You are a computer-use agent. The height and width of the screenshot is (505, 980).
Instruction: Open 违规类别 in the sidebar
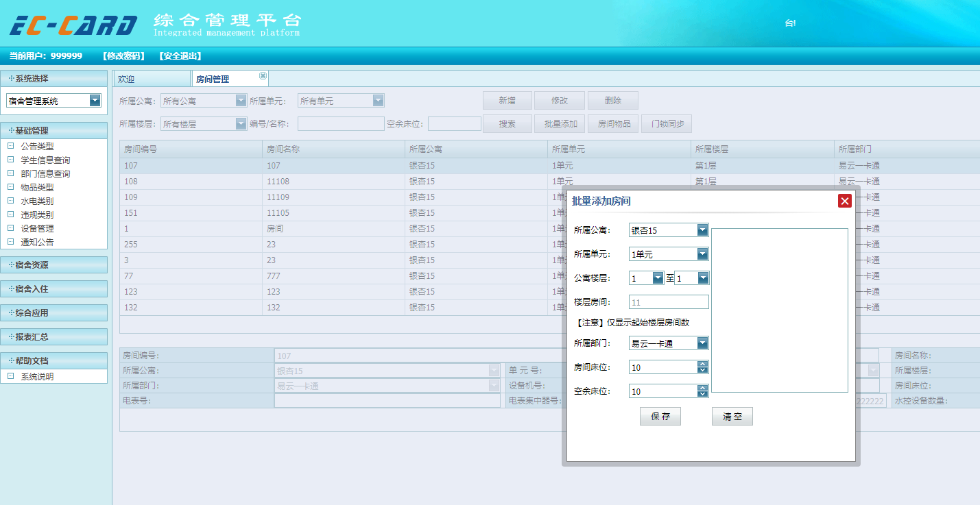coord(37,214)
